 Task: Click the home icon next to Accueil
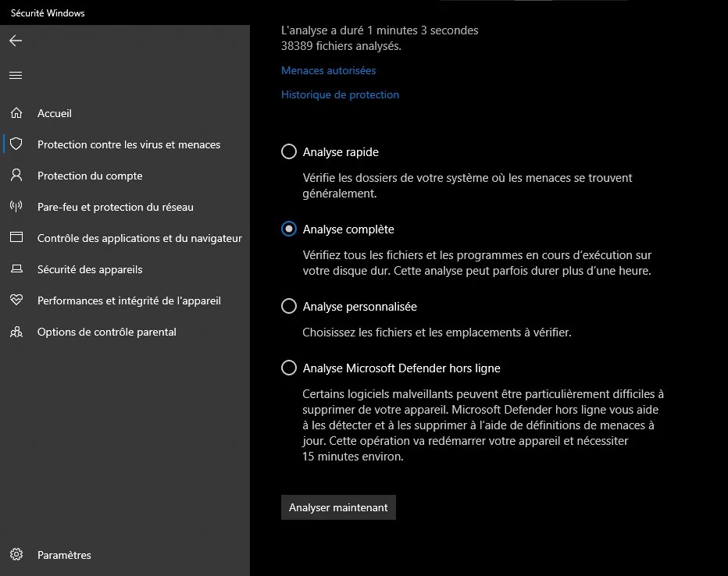[x=16, y=113]
